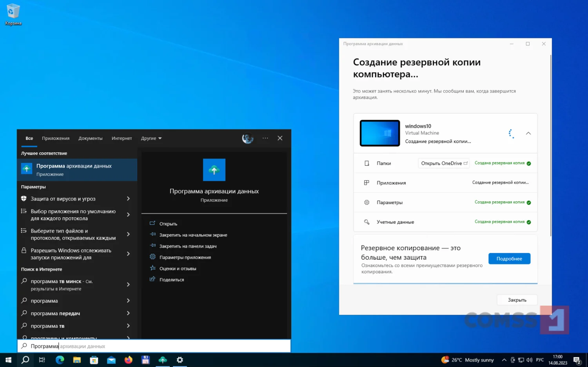Click the Открыть OneDrive button

[444, 163]
